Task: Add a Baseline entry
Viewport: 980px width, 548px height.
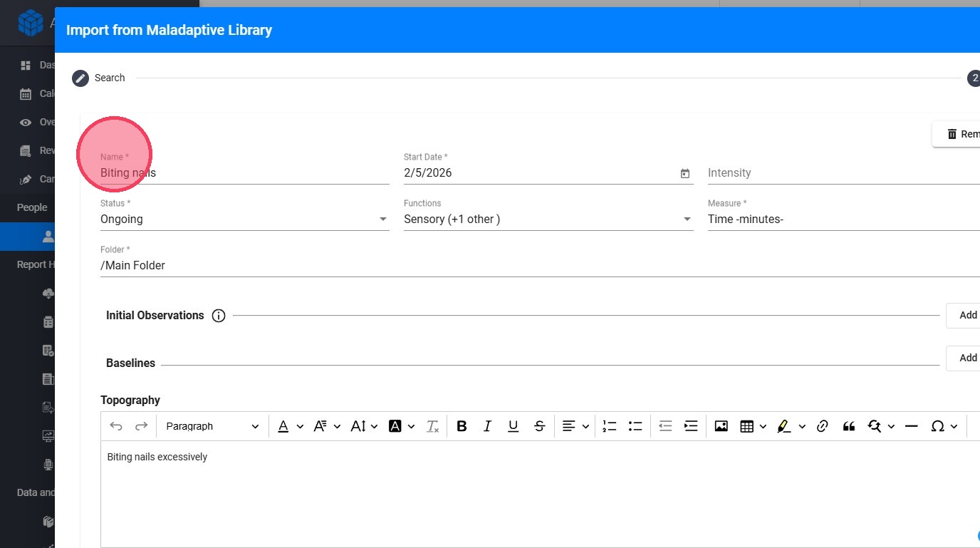Action: tap(963, 358)
